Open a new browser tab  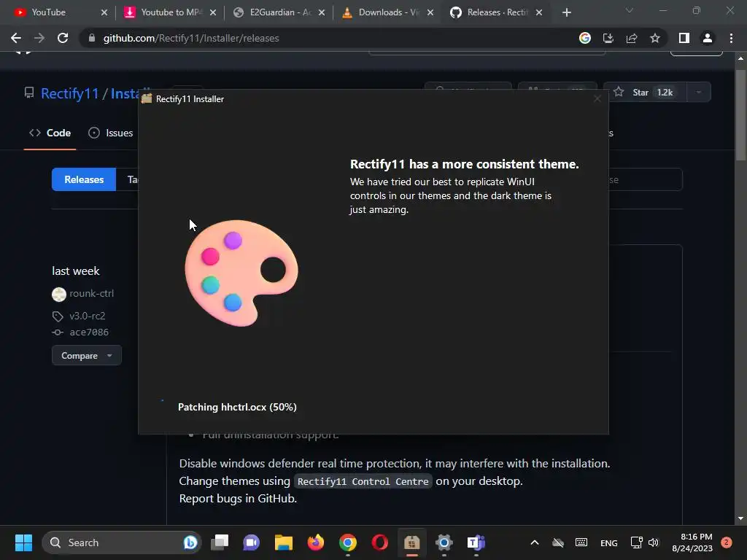(566, 13)
